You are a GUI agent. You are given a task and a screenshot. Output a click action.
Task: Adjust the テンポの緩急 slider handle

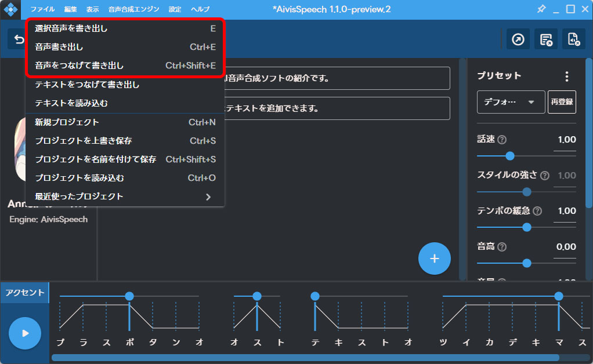(x=526, y=227)
